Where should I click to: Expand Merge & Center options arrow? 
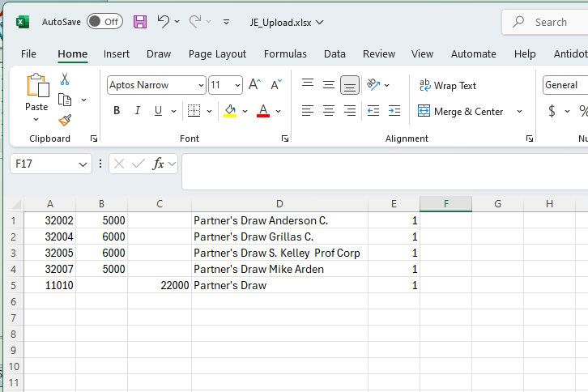tap(519, 112)
